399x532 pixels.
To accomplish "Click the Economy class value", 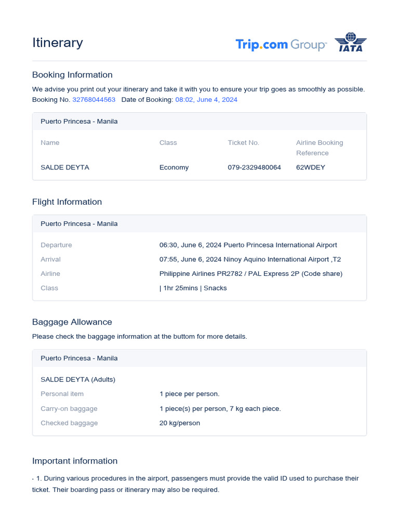I will point(174,167).
